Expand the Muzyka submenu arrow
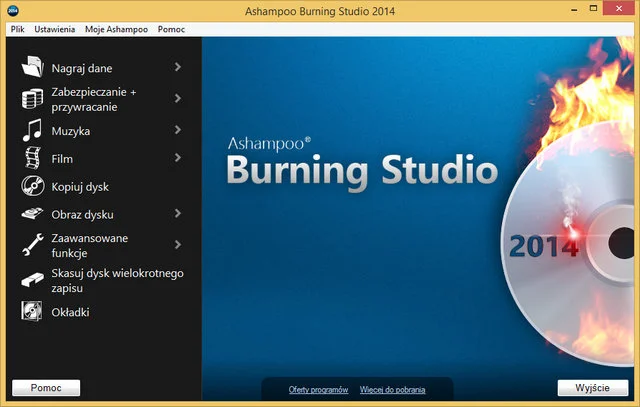Viewport: 640px width, 407px height. pos(178,130)
